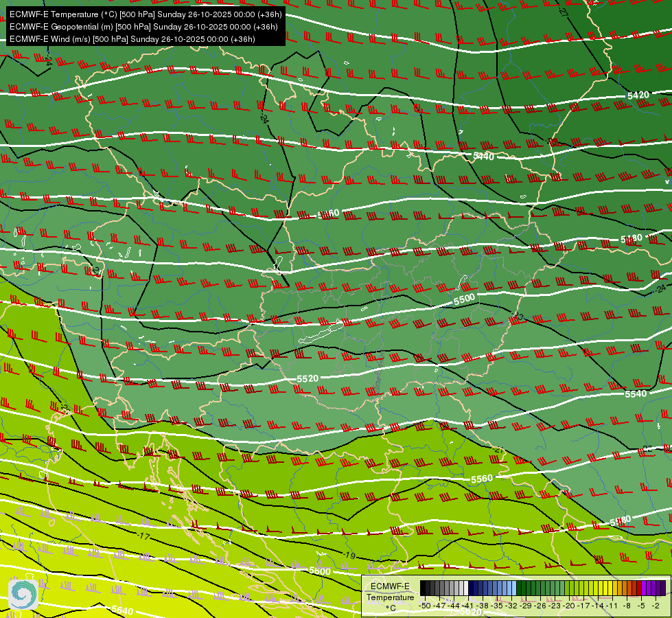Click the -50 tick label in legend

[x=425, y=606]
